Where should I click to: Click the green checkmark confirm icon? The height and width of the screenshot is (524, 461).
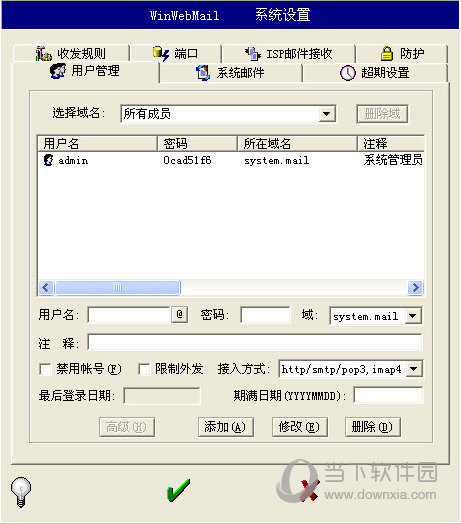coord(178,490)
